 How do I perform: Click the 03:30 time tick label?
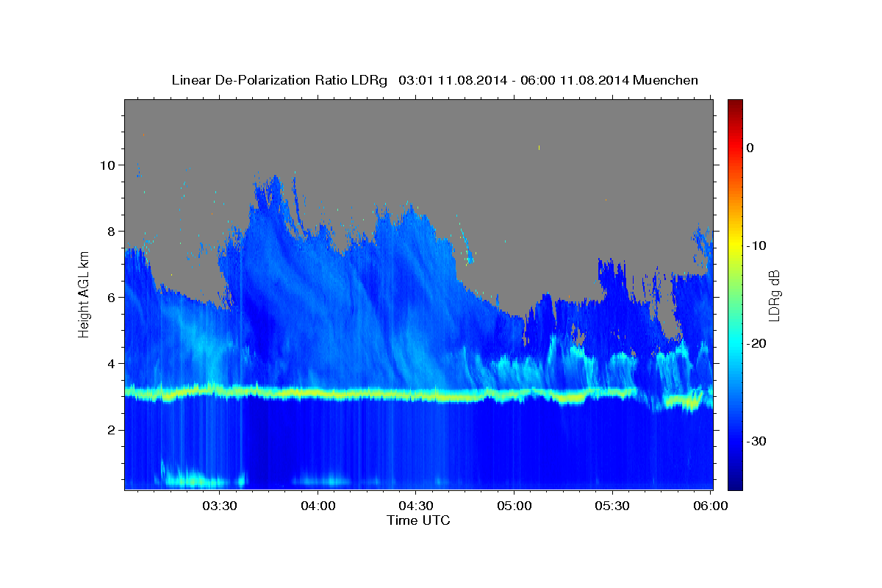click(219, 506)
